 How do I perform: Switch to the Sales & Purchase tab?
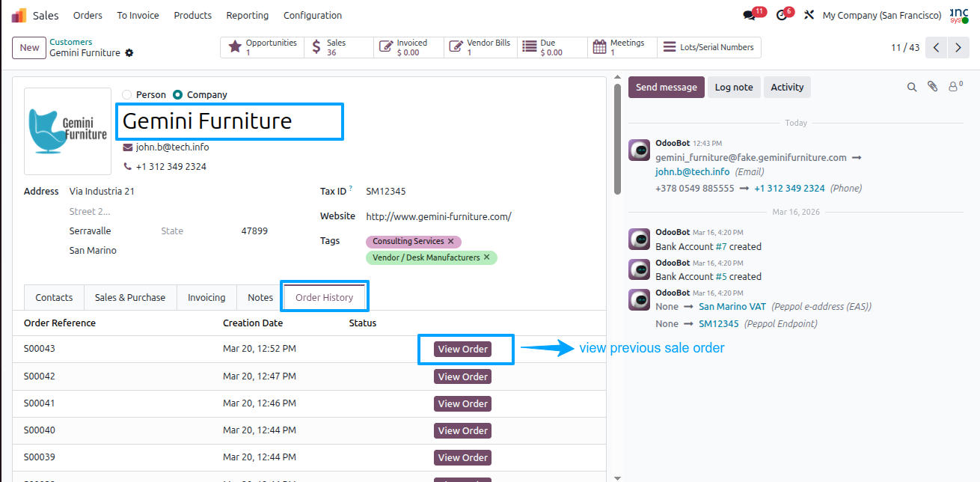[130, 297]
